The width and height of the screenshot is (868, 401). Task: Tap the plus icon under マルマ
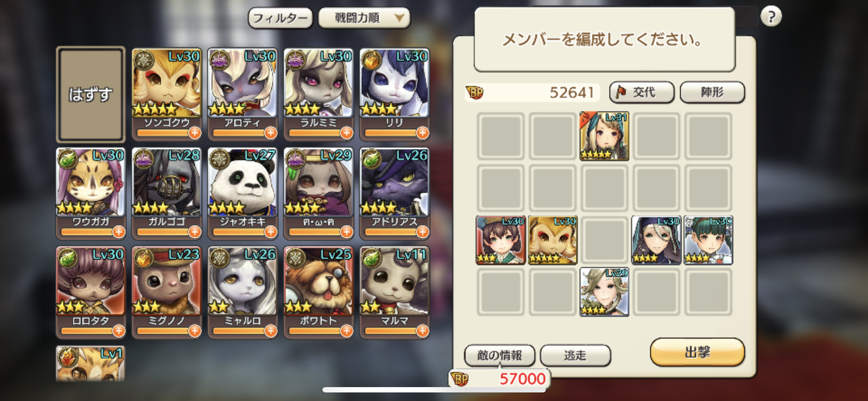pyautogui.click(x=422, y=330)
